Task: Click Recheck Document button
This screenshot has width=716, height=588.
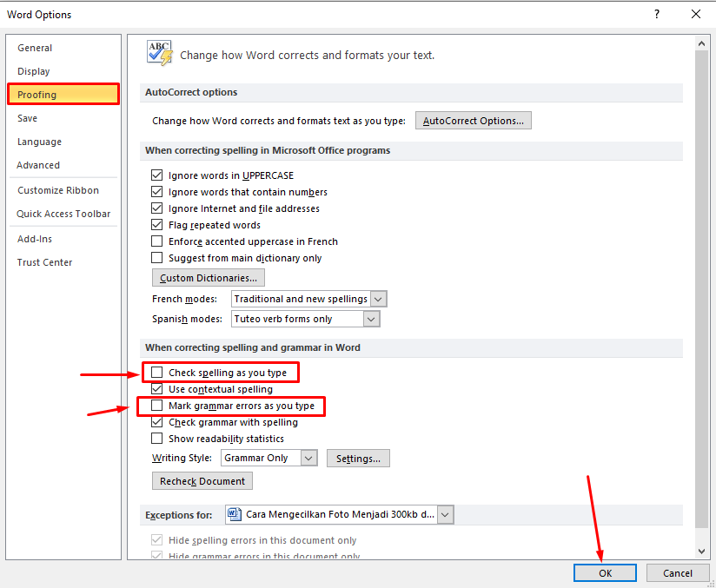Action: coord(202,480)
